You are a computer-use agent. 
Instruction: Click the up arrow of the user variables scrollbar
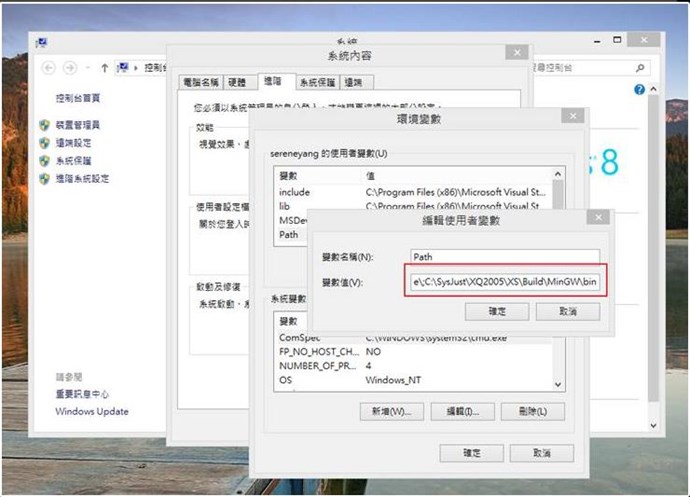558,174
